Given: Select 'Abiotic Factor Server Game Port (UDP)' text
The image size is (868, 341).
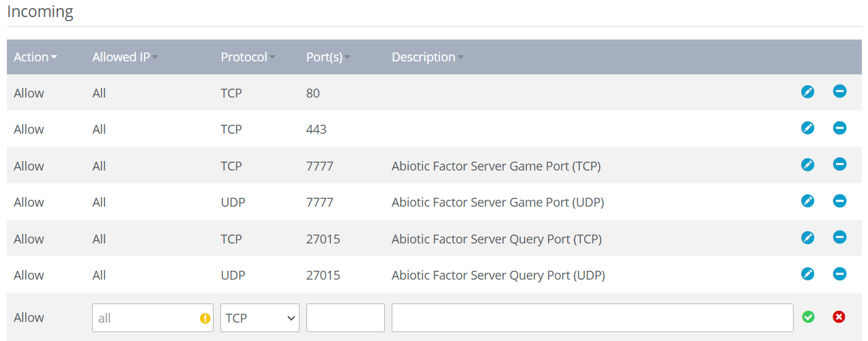Looking at the screenshot, I should click(x=498, y=203).
